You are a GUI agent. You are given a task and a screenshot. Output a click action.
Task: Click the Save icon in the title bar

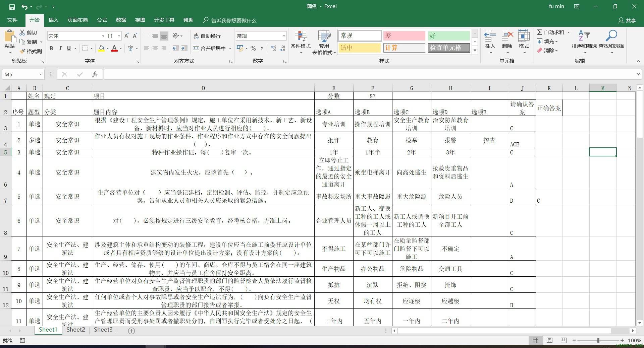(12, 7)
